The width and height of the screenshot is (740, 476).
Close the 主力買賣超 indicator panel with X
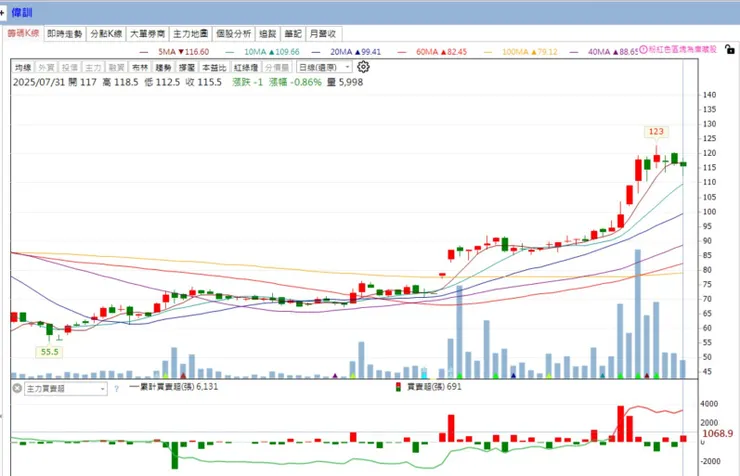(x=17, y=388)
